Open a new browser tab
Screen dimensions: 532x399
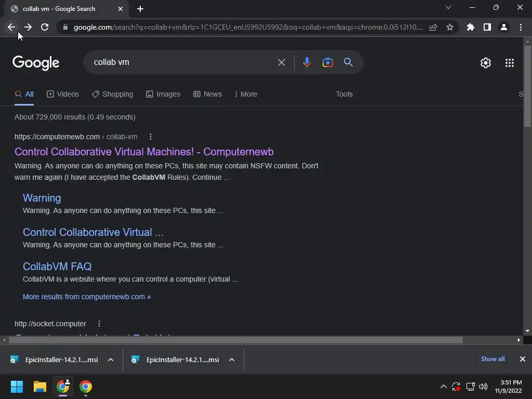tap(140, 9)
